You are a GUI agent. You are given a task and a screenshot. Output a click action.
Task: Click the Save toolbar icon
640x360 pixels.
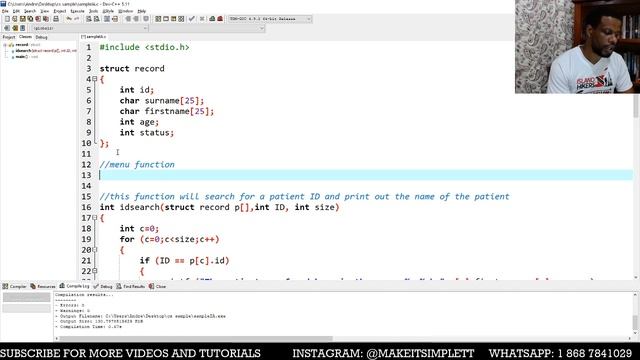pyautogui.click(x=22, y=19)
